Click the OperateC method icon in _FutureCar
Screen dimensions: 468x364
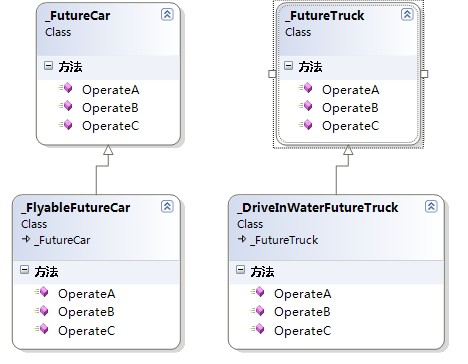[66, 125]
